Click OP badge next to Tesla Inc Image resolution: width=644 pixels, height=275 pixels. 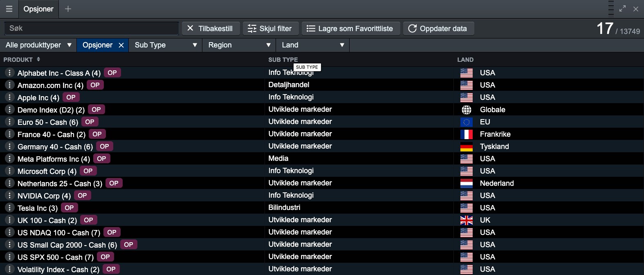70,208
